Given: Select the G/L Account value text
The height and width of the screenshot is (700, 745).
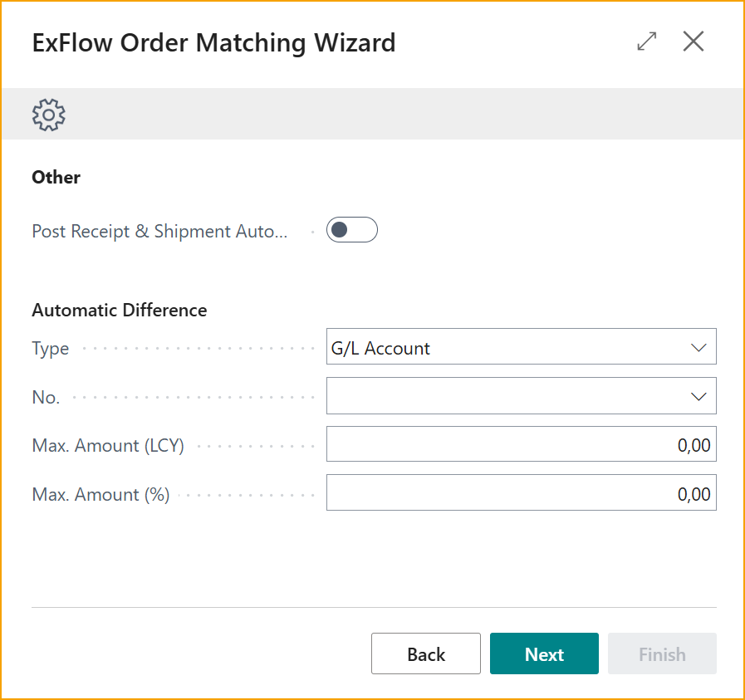Looking at the screenshot, I should 380,347.
